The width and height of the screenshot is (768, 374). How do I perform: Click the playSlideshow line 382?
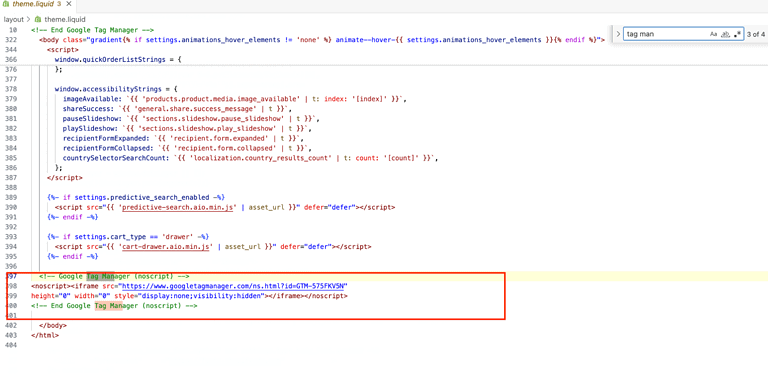[187, 128]
